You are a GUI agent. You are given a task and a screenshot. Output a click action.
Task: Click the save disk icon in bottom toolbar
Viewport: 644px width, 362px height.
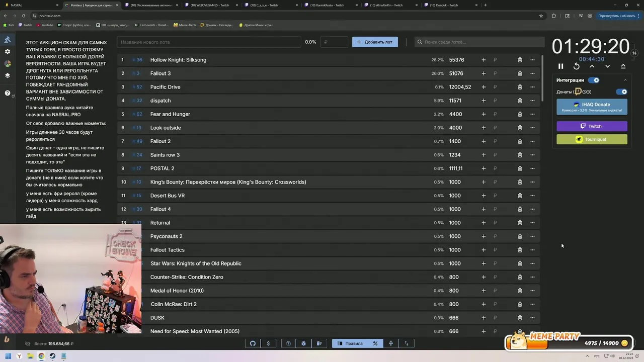click(x=288, y=343)
